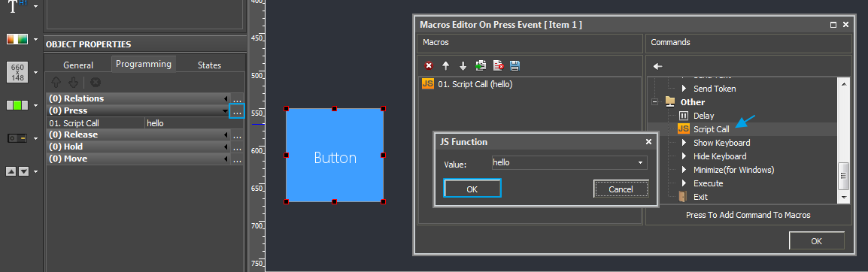Screen dimensions: 868x272
Task: Go back using the Commands left arrow
Action: click(x=657, y=66)
